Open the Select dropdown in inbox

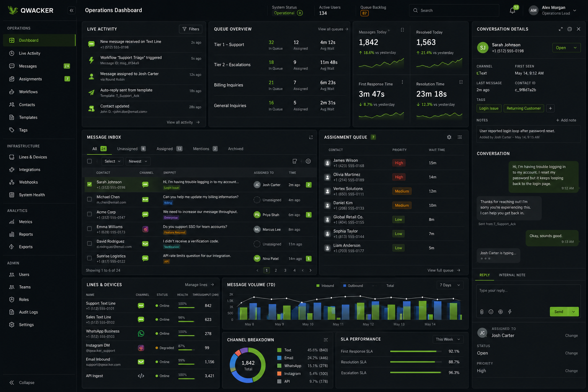112,161
